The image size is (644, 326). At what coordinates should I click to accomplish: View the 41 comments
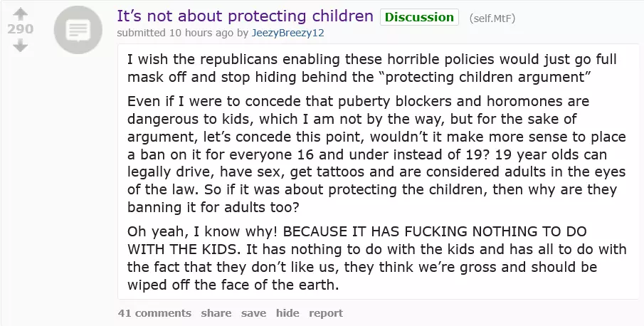tap(154, 313)
